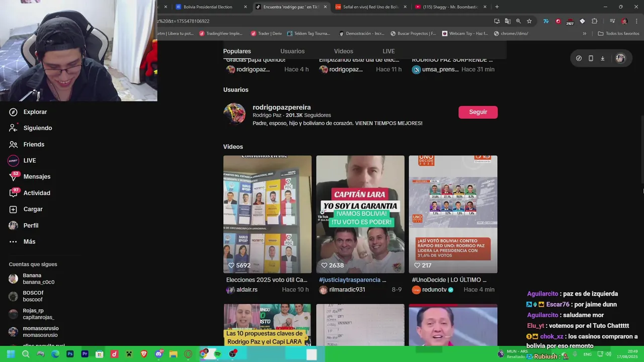The image size is (644, 362).
Task: Open extension showing 2927 badge
Action: pyautogui.click(x=570, y=22)
